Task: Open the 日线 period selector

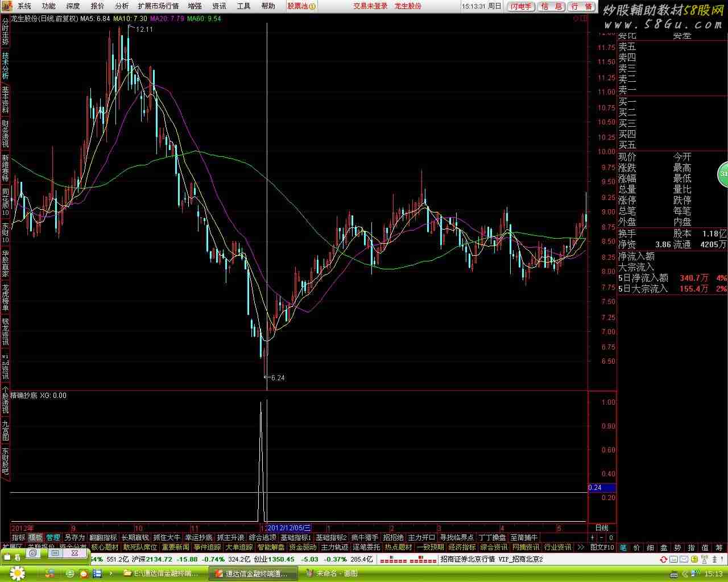Action: (x=601, y=528)
